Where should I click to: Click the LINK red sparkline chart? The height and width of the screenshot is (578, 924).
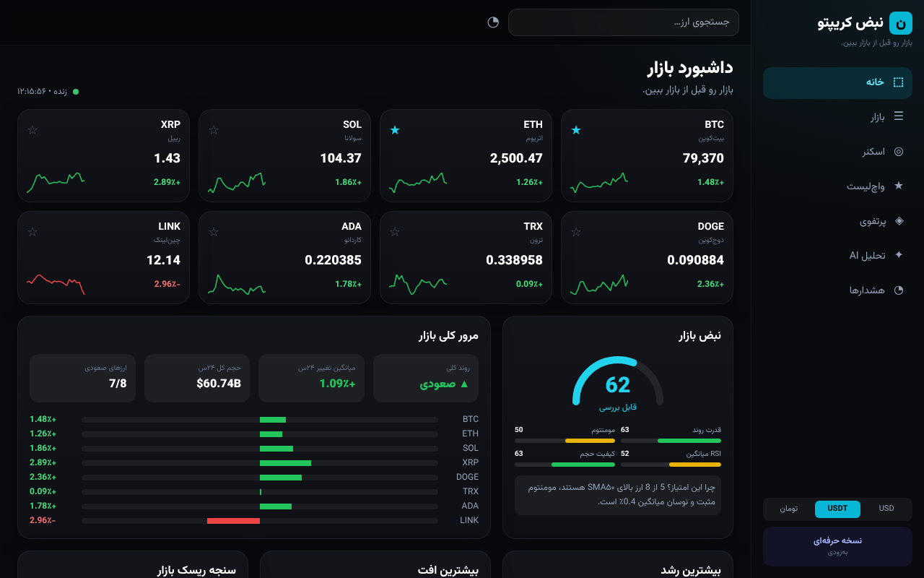pos(56,284)
